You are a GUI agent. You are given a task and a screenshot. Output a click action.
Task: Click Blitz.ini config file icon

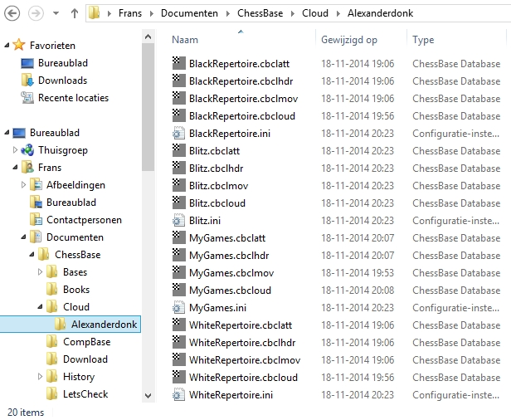178,221
